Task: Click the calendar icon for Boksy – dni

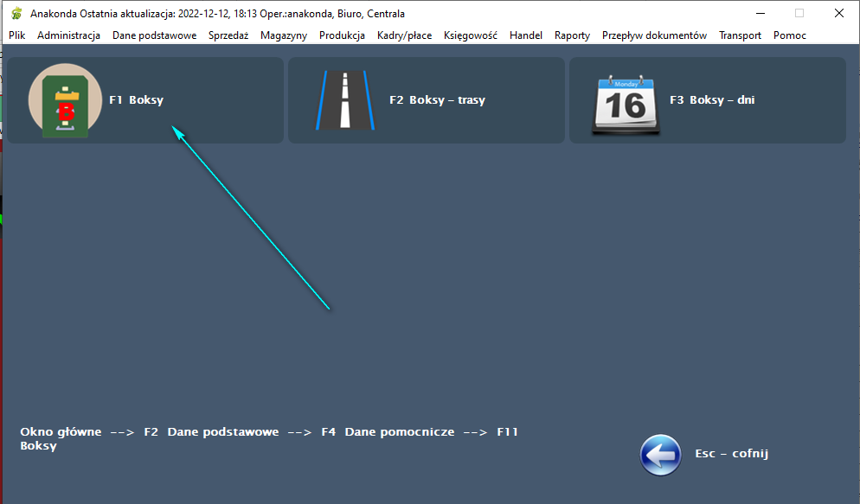Action: tap(626, 105)
